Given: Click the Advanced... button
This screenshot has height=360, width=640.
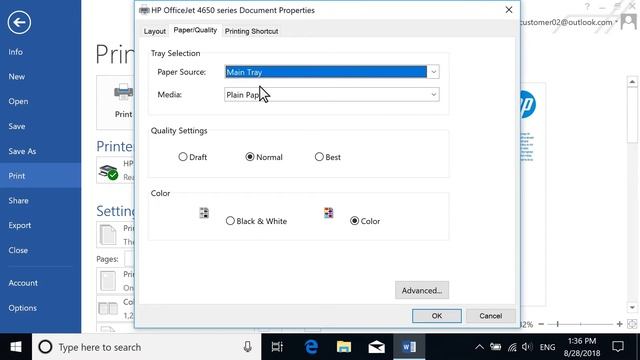Looking at the screenshot, I should [x=422, y=290].
